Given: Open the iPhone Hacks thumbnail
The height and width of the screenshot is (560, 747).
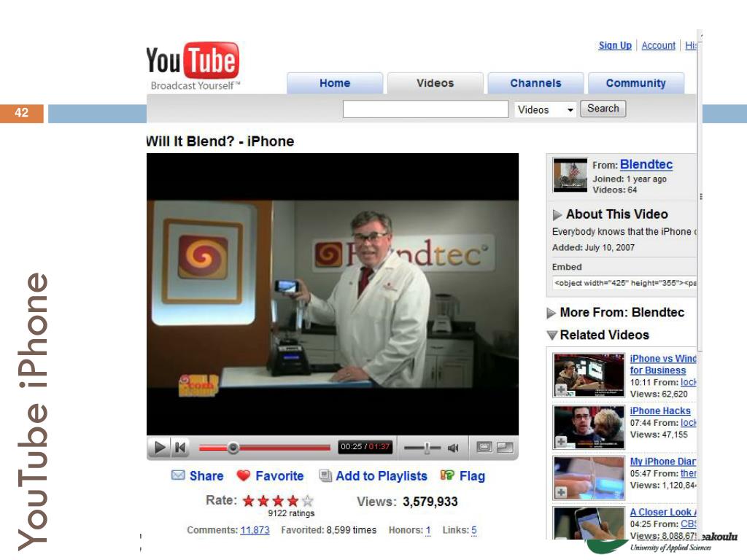Looking at the screenshot, I should 589,427.
